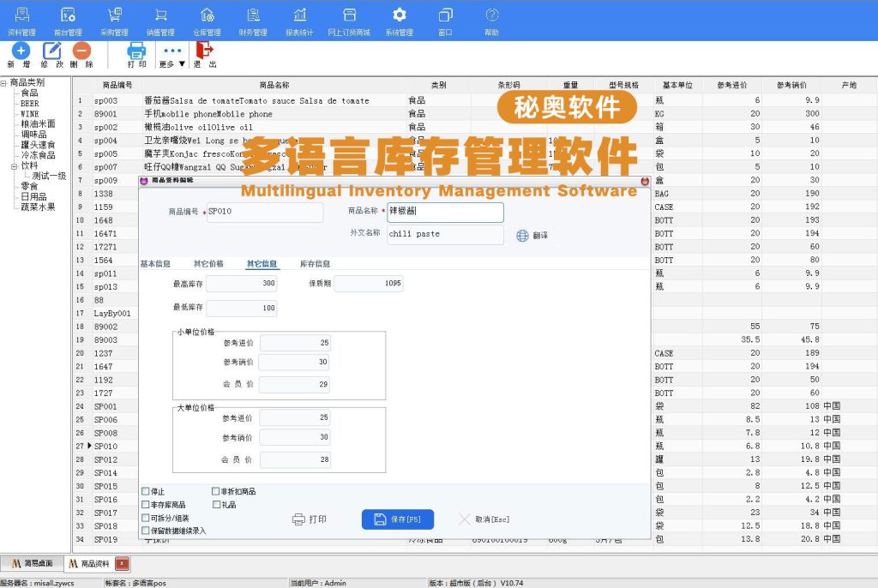Open the 资料管理 module icon

[x=22, y=19]
